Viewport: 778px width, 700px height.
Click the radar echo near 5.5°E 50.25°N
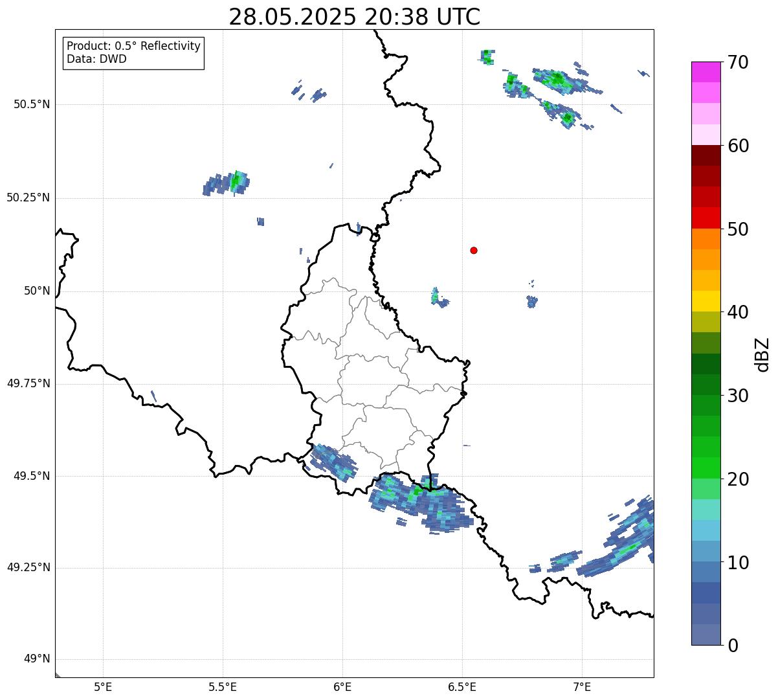pos(227,184)
